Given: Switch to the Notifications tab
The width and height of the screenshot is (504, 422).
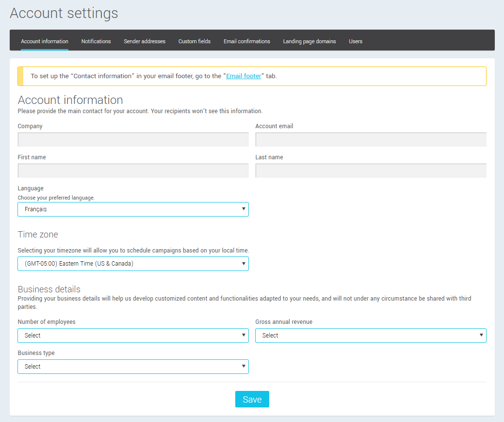Looking at the screenshot, I should (96, 41).
